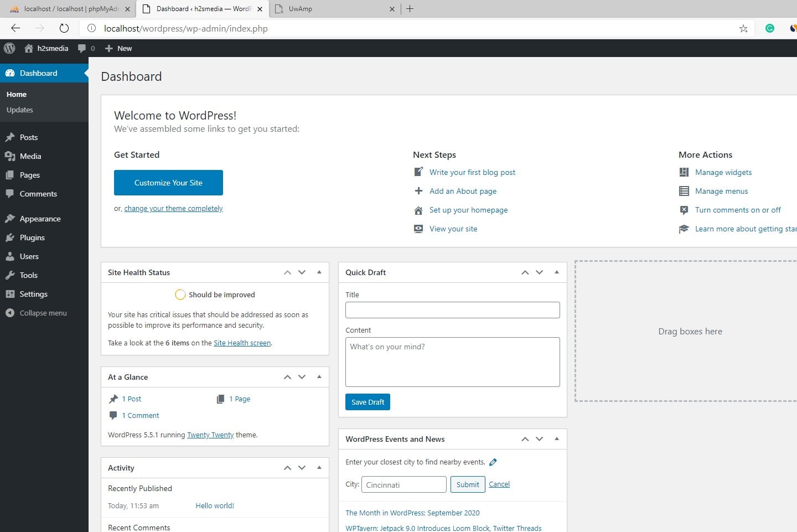This screenshot has width=797, height=532.
Task: Toggle the Activity panel
Action: click(x=319, y=468)
